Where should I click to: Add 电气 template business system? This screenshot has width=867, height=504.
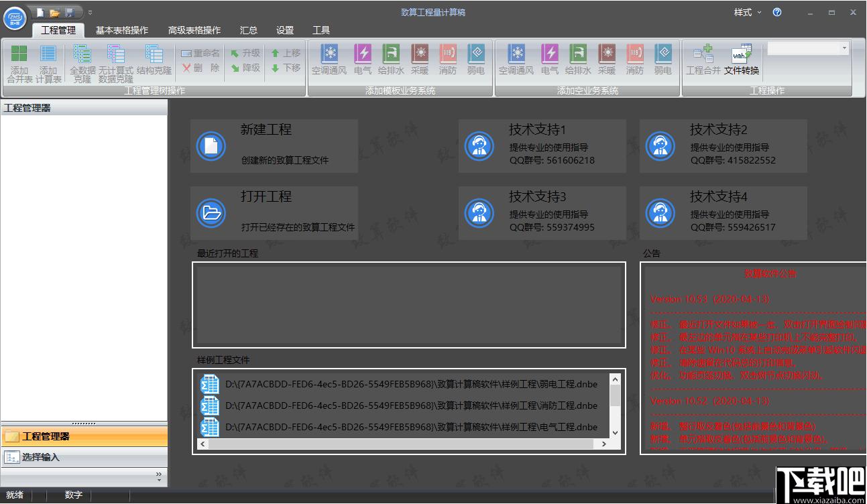(363, 60)
